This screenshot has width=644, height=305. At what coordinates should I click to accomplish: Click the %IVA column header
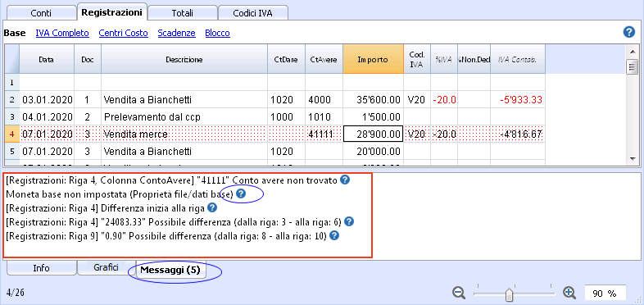tap(444, 59)
